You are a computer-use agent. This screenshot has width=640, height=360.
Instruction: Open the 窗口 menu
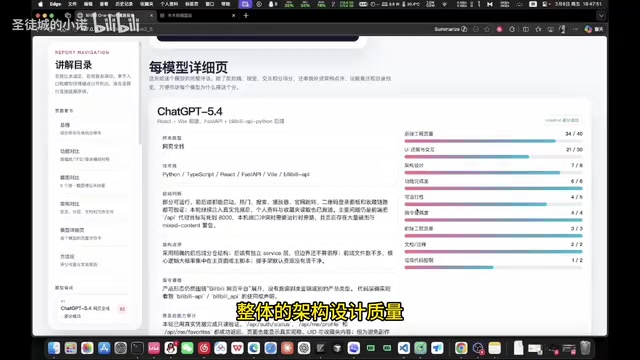(210, 4)
